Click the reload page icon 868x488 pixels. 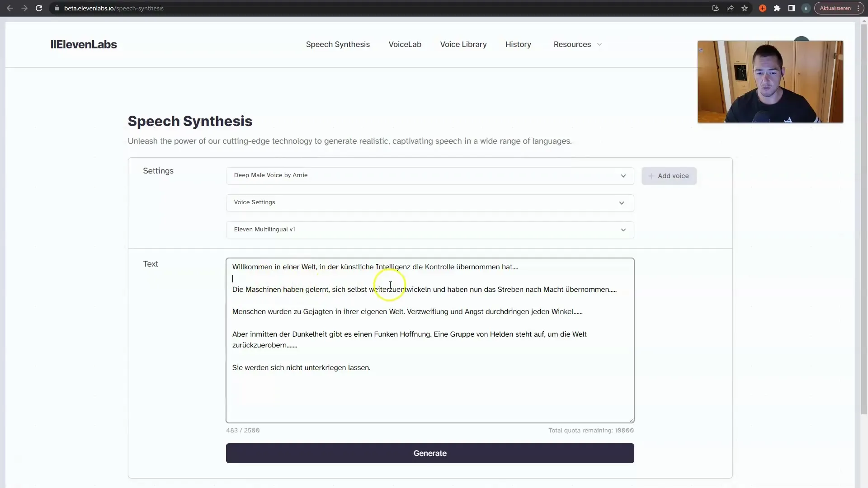(x=39, y=8)
